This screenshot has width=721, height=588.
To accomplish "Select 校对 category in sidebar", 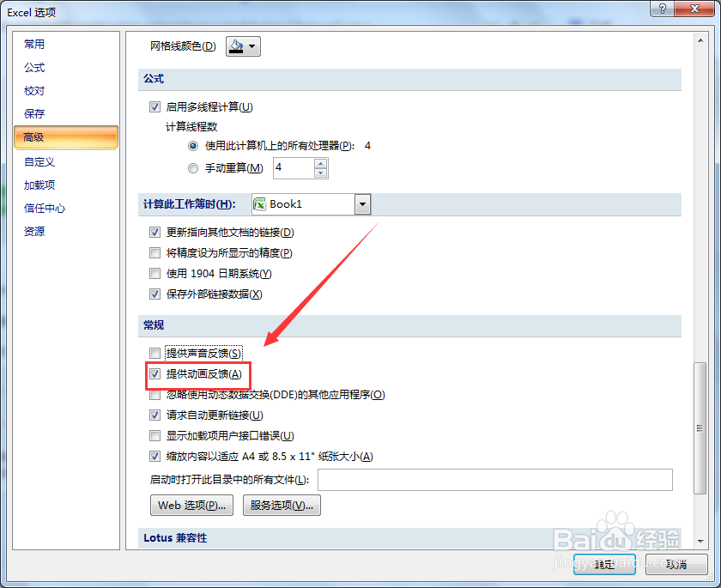I will click(x=34, y=91).
